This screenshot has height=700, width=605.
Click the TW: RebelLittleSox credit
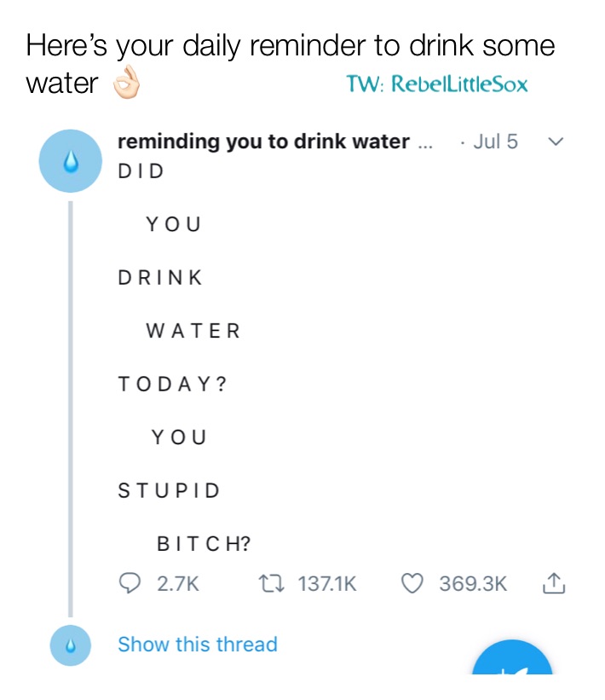pos(437,84)
